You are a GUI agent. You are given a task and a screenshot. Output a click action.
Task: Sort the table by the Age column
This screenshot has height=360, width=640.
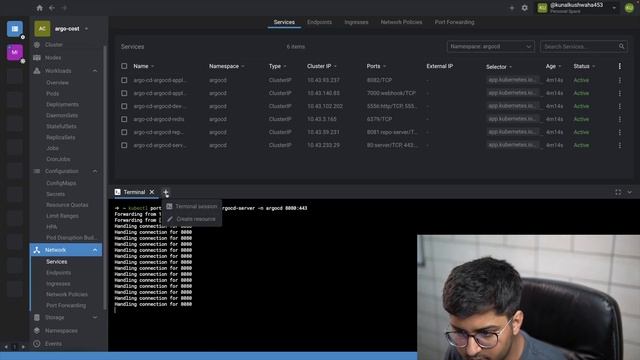[551, 66]
